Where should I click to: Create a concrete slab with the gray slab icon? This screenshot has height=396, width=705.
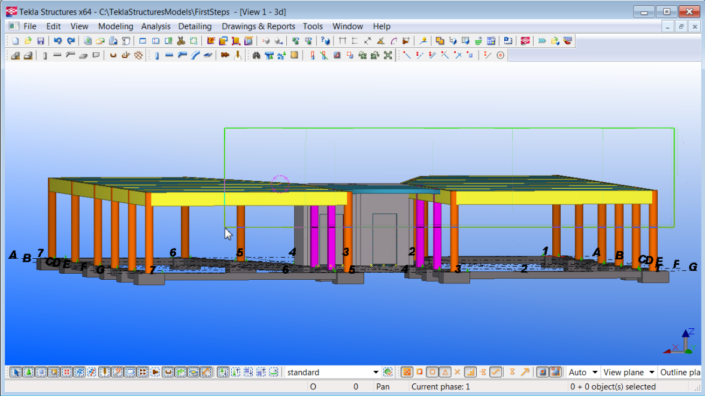[83, 55]
